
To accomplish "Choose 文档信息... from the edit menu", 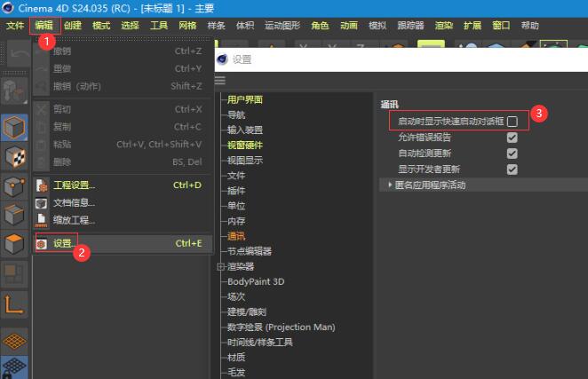I will point(123,202).
